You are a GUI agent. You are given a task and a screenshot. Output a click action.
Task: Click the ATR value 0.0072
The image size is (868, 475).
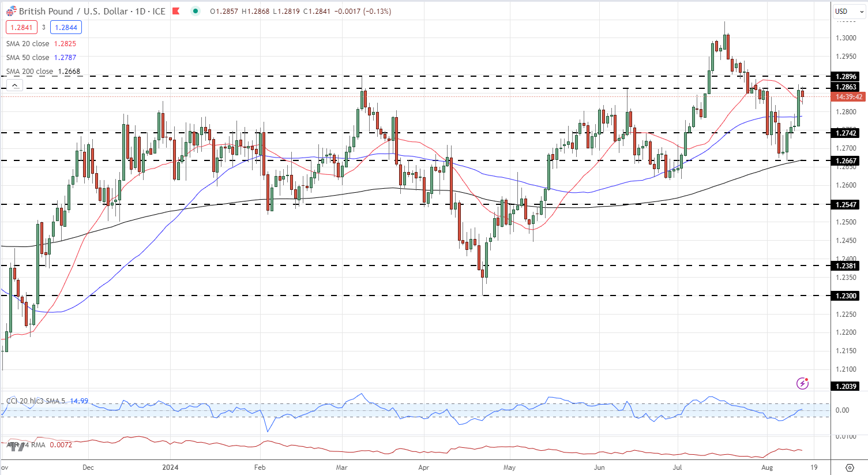pyautogui.click(x=61, y=445)
